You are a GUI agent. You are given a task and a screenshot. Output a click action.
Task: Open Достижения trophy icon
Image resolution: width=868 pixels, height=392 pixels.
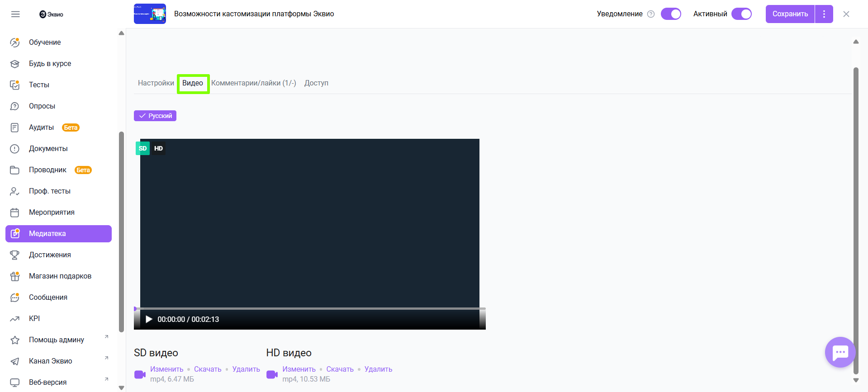[15, 255]
